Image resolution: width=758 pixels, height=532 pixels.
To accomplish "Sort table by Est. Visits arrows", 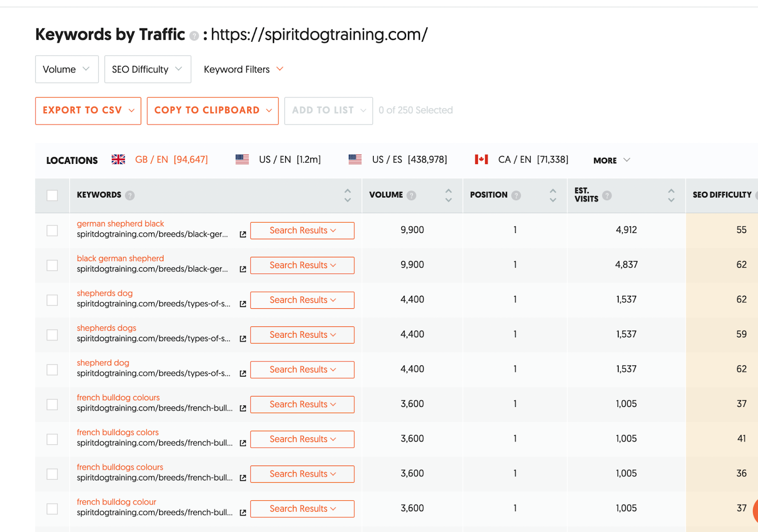I will pyautogui.click(x=671, y=195).
